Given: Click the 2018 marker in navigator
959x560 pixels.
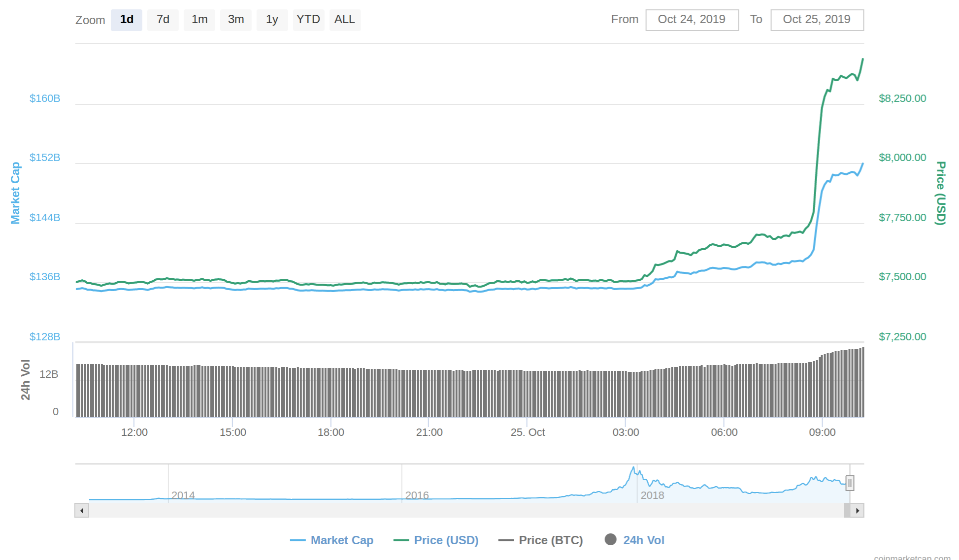Looking at the screenshot, I should [653, 495].
